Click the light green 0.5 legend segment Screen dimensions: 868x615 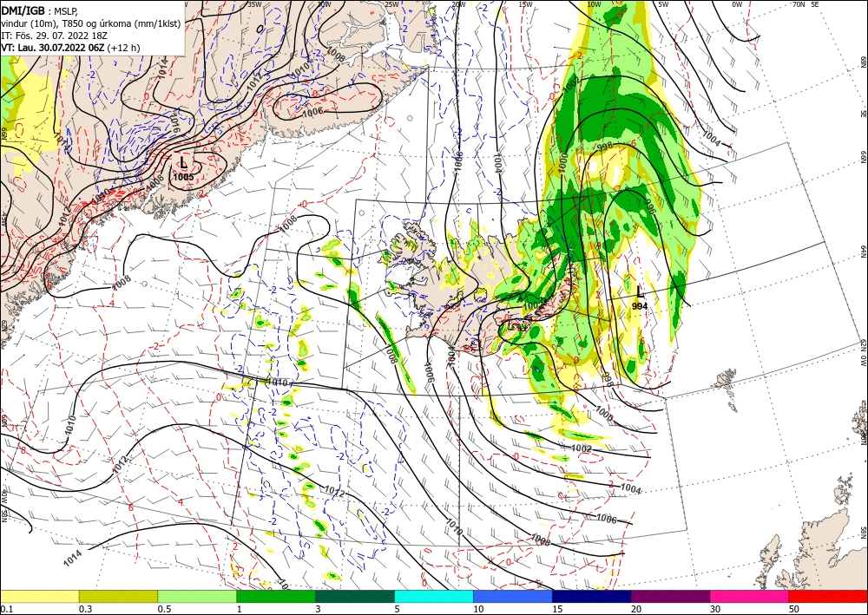coord(197,596)
